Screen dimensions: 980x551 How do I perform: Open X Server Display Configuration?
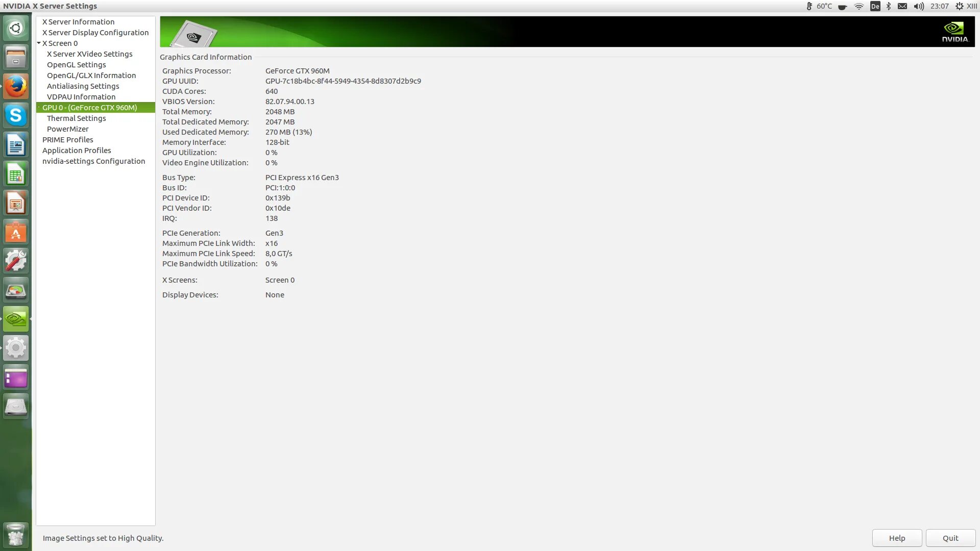(x=95, y=33)
